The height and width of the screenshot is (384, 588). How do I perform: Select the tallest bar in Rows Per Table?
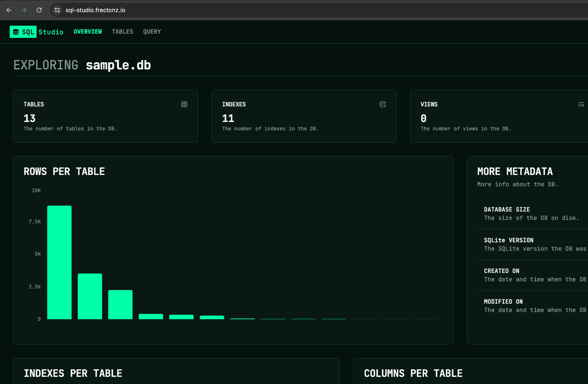pyautogui.click(x=59, y=262)
